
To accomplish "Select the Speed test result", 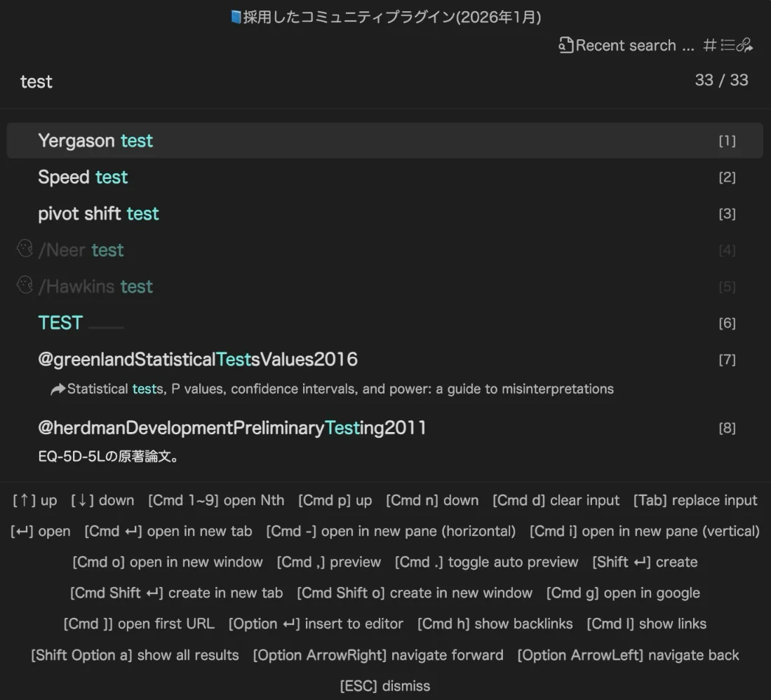I will pos(83,177).
